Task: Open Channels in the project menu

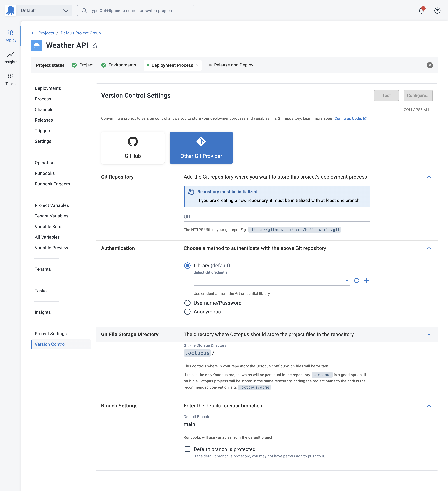Action: (44, 110)
